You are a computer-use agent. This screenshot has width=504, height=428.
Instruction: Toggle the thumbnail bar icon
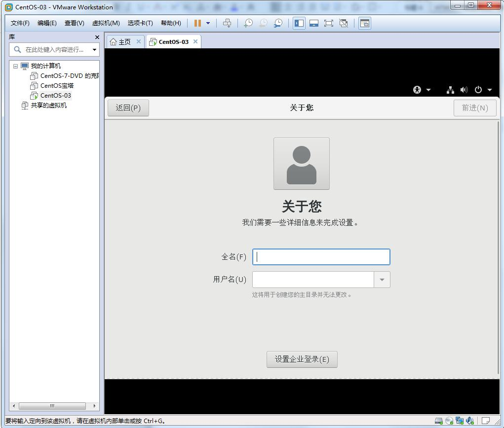tap(314, 23)
